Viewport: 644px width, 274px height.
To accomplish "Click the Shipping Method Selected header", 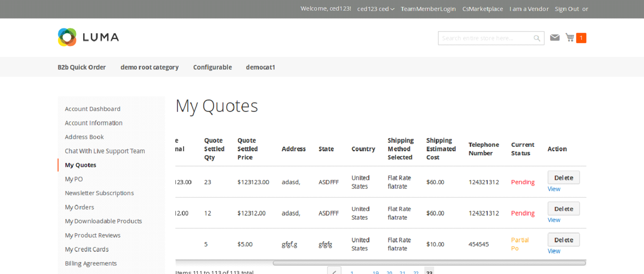I will point(400,149).
